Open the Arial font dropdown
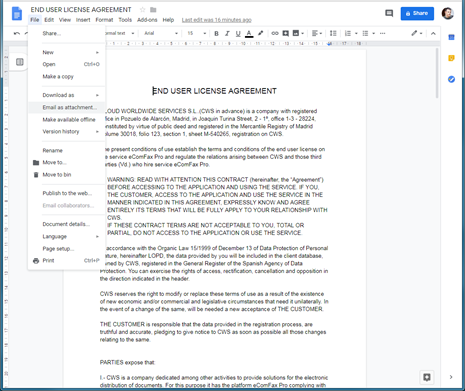 [161, 33]
